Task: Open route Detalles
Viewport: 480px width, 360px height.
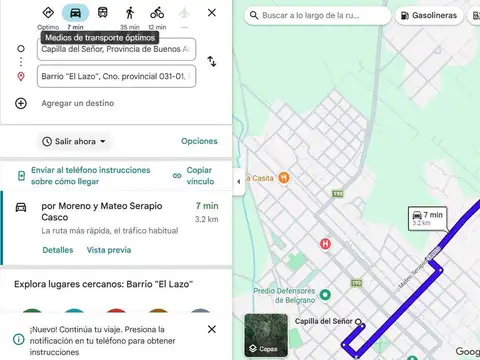Action: pos(58,250)
